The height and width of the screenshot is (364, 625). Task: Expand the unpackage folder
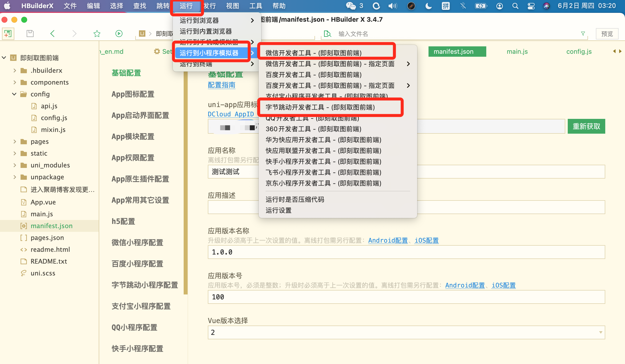15,177
